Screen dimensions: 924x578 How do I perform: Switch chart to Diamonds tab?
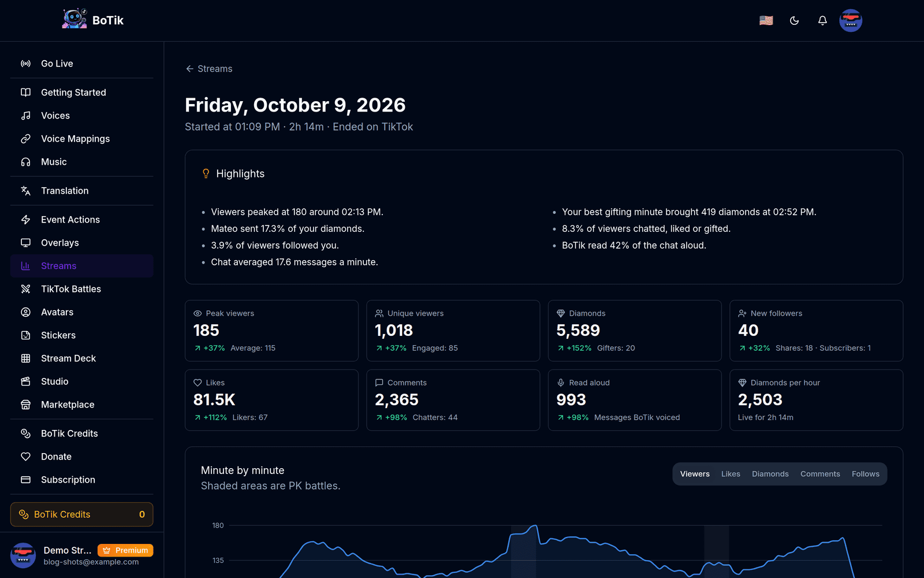tap(770, 474)
